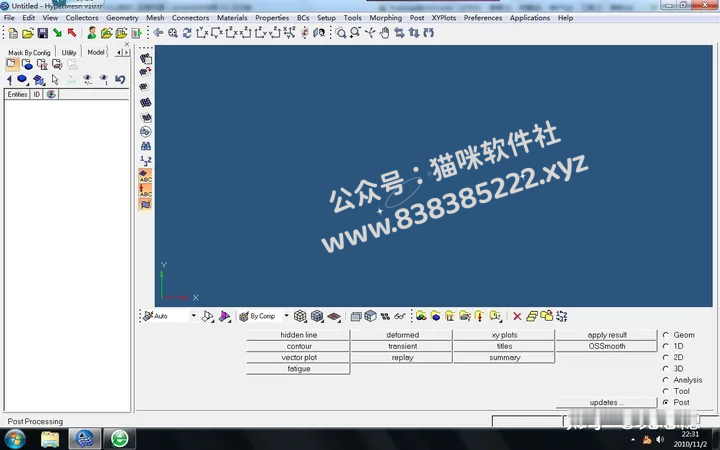This screenshot has width=720, height=450.
Task: Select the 1D radio button
Action: point(665,346)
